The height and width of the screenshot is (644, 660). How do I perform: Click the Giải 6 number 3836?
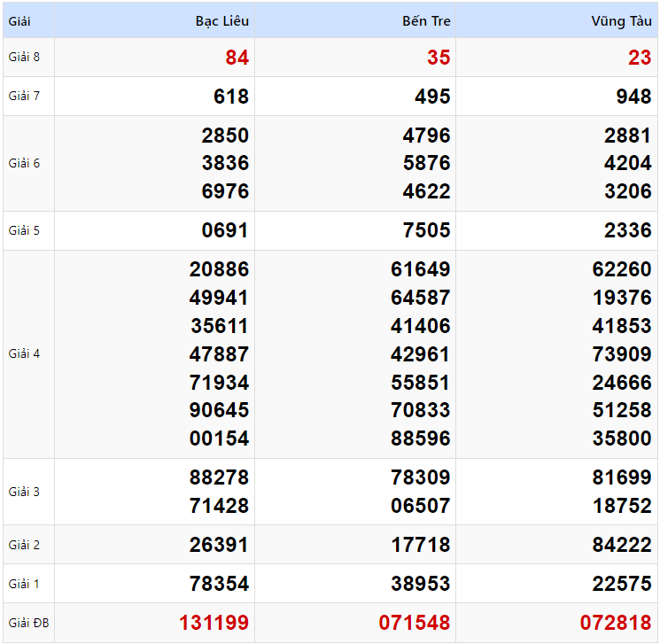pos(225,163)
